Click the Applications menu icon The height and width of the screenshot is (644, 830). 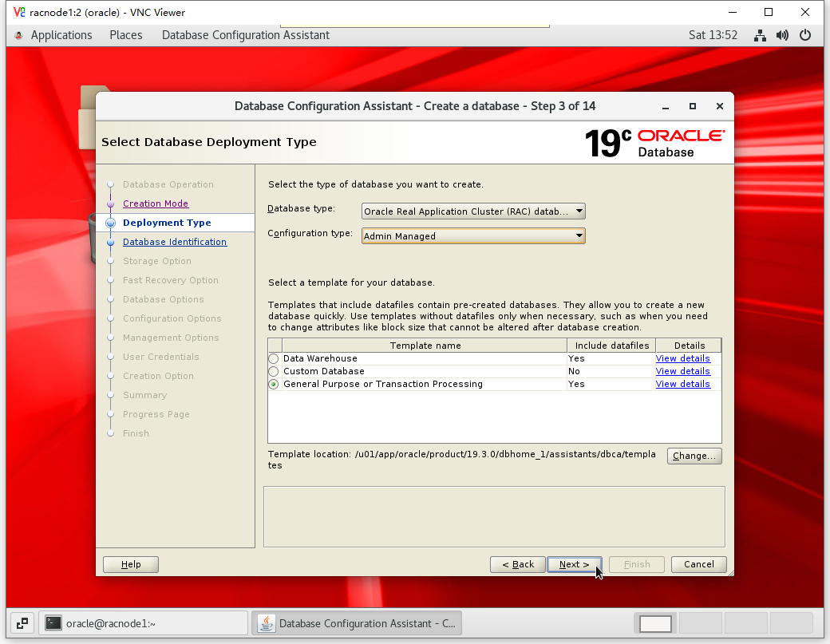(x=19, y=35)
